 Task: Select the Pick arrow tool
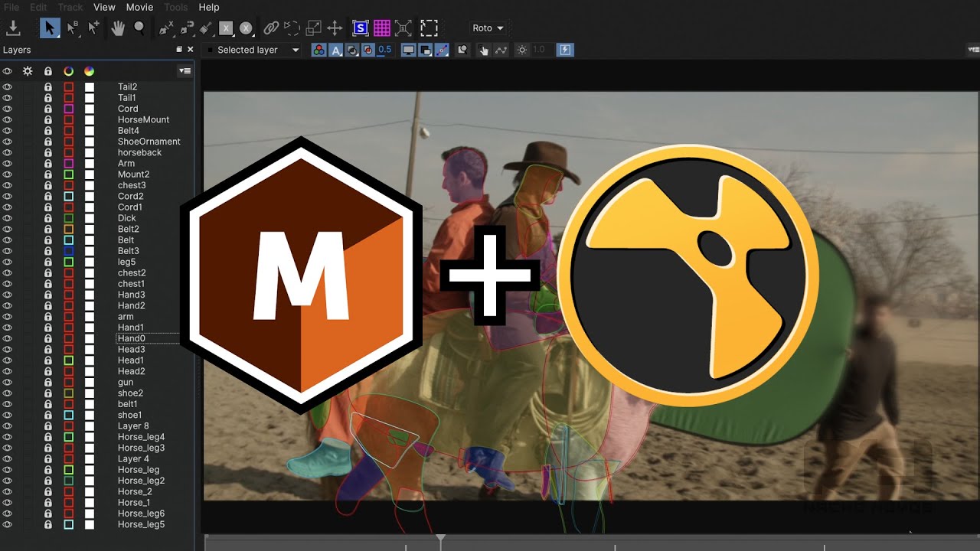50,28
